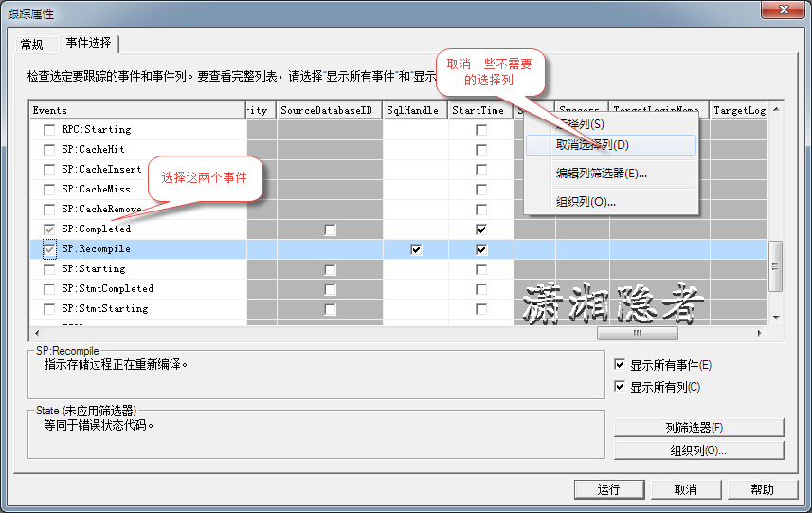Click the vertical scrollbar thumb in grid
This screenshot has width=812, height=513.
[775, 266]
